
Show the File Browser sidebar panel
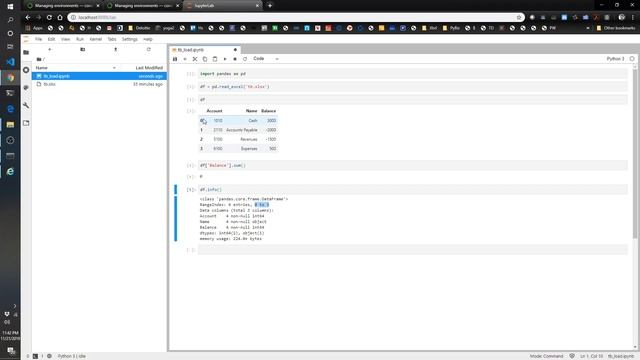(x=26, y=52)
